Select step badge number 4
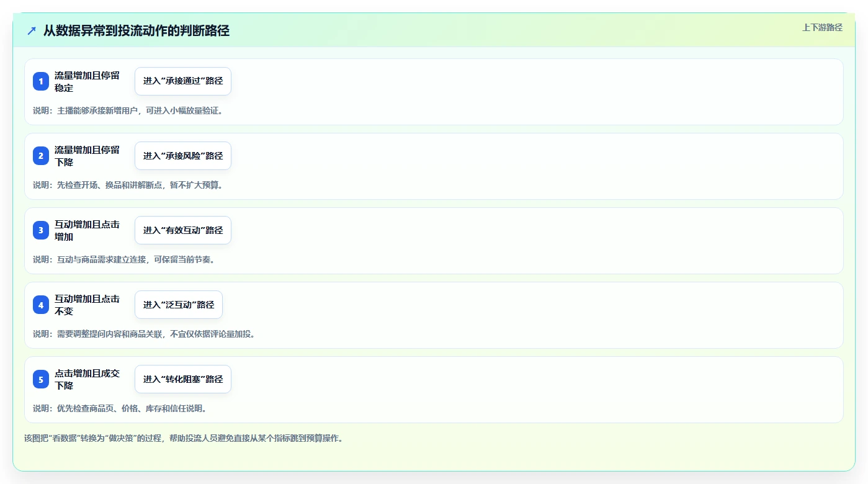This screenshot has width=868, height=484. pyautogui.click(x=41, y=305)
